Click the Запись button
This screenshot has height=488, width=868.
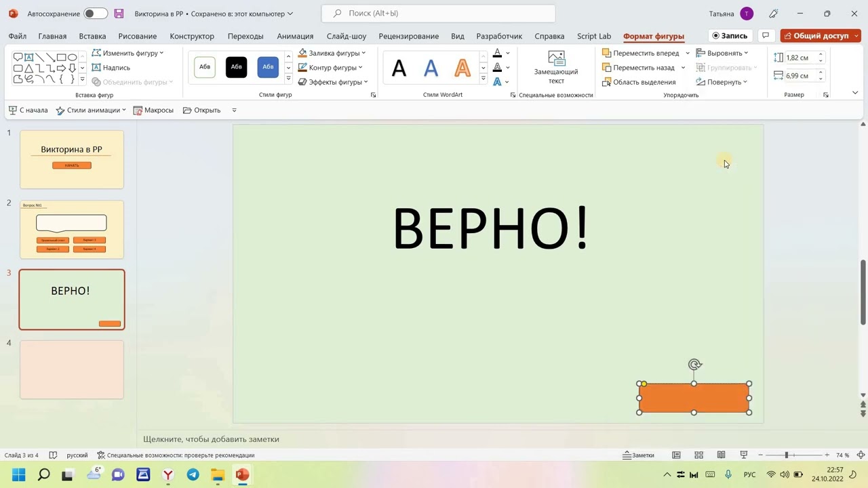click(730, 36)
